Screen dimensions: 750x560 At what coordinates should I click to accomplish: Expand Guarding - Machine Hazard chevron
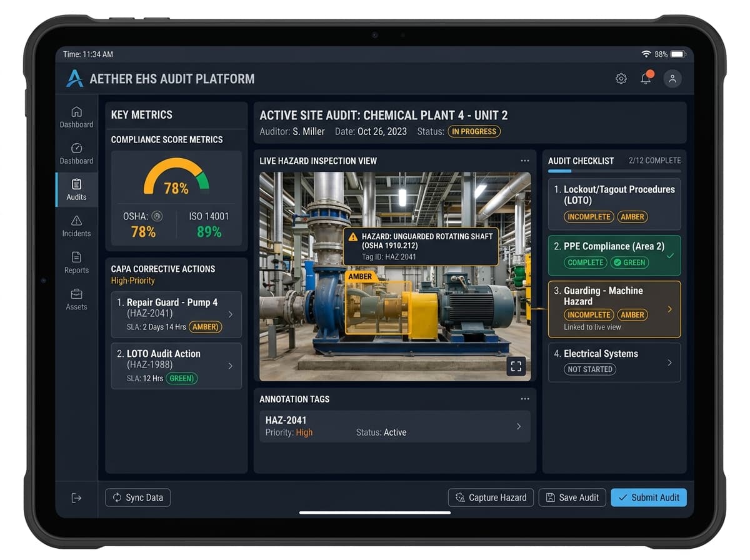pos(670,309)
